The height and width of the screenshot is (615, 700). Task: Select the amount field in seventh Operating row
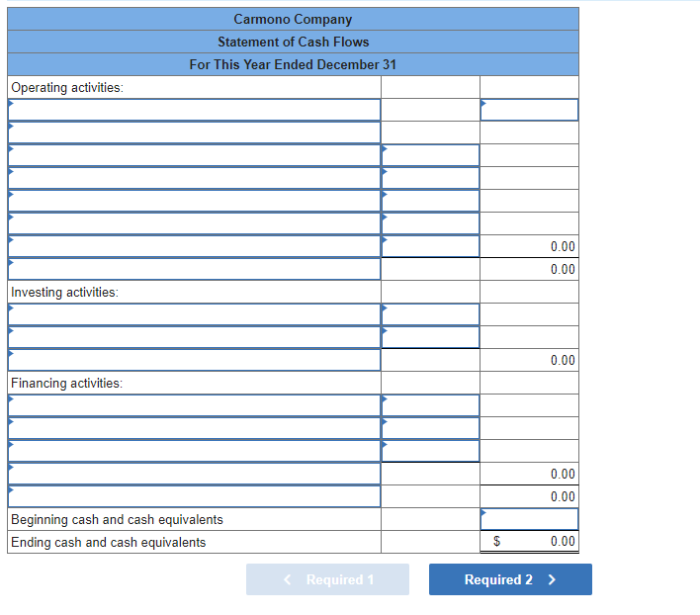pyautogui.click(x=430, y=246)
